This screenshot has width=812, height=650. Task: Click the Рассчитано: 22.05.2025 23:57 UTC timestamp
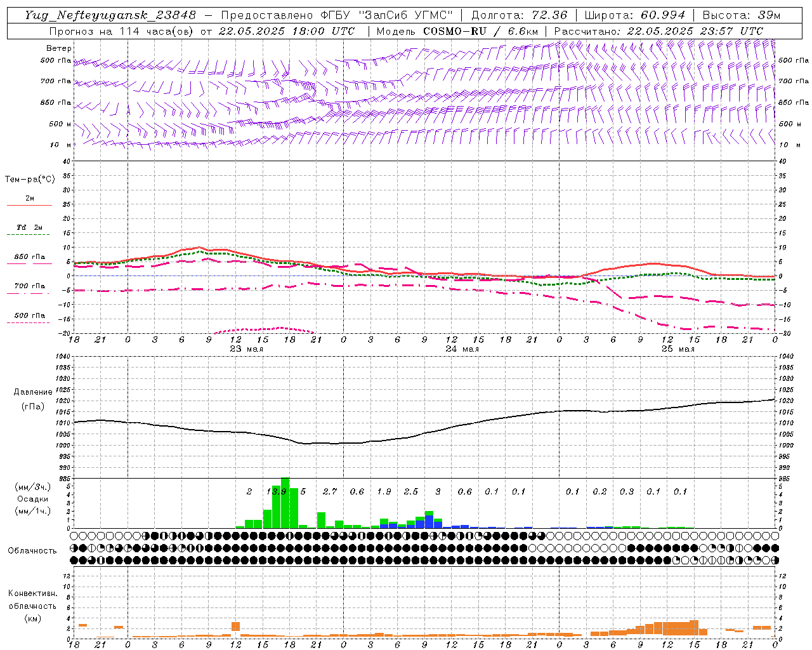point(658,30)
